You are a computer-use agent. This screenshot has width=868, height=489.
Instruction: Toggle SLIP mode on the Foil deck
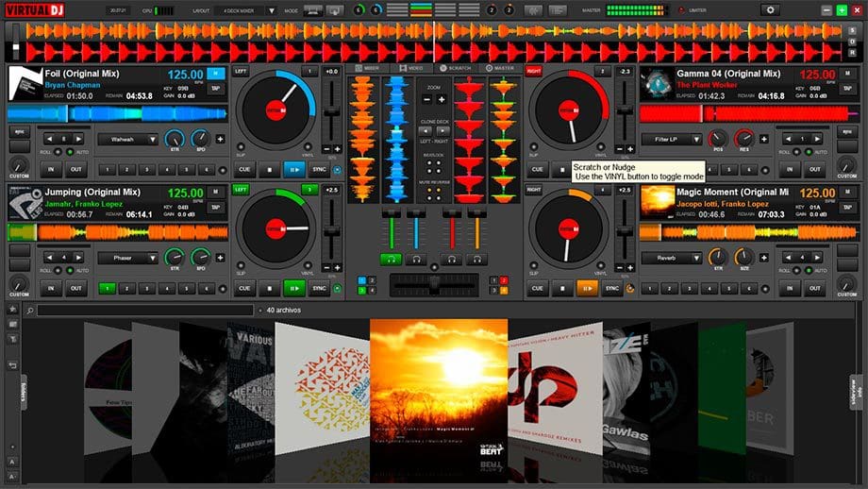(x=241, y=147)
